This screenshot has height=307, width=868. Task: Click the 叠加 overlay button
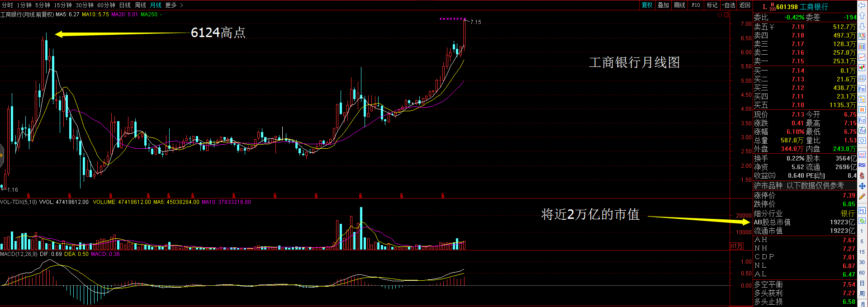[x=664, y=5]
